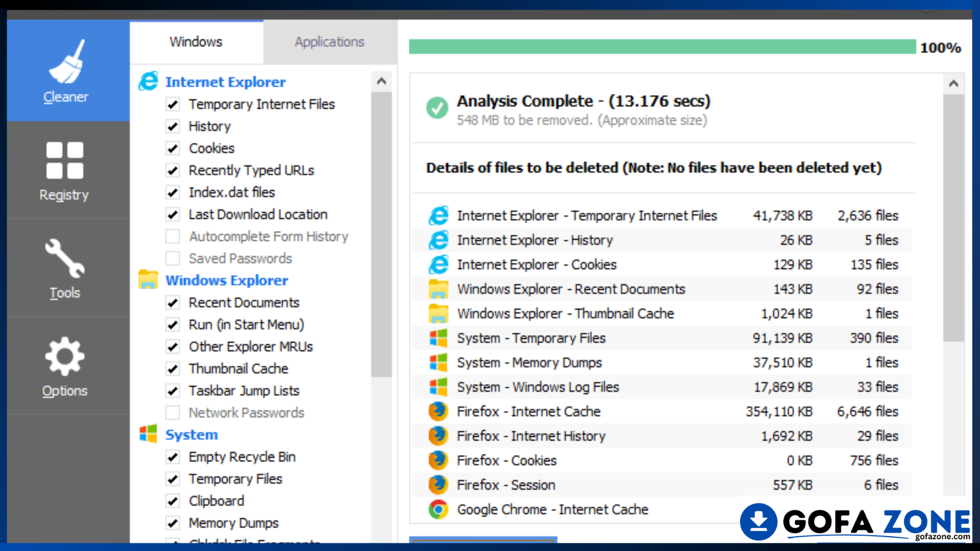
Task: Click the results pane scrollbar thumb
Action: [953, 218]
